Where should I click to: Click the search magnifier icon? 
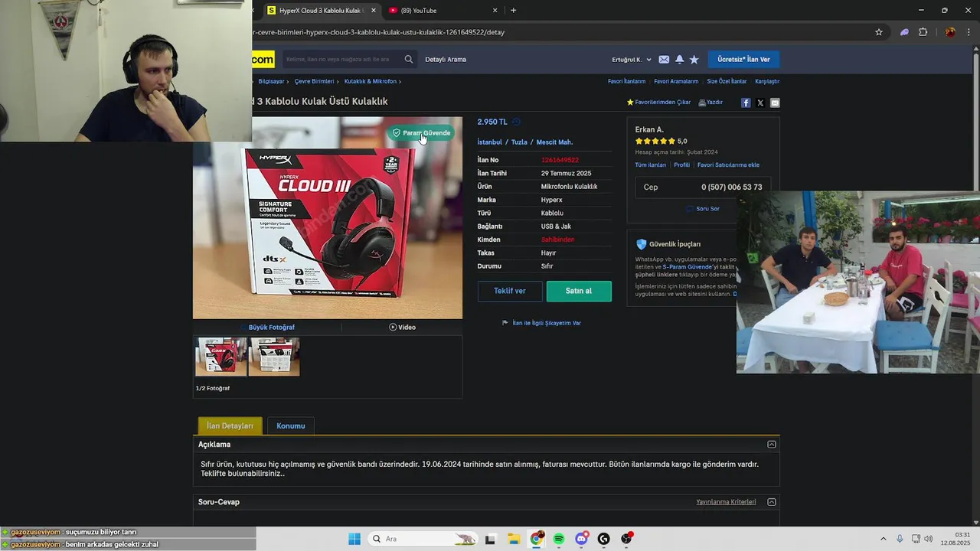pos(409,59)
